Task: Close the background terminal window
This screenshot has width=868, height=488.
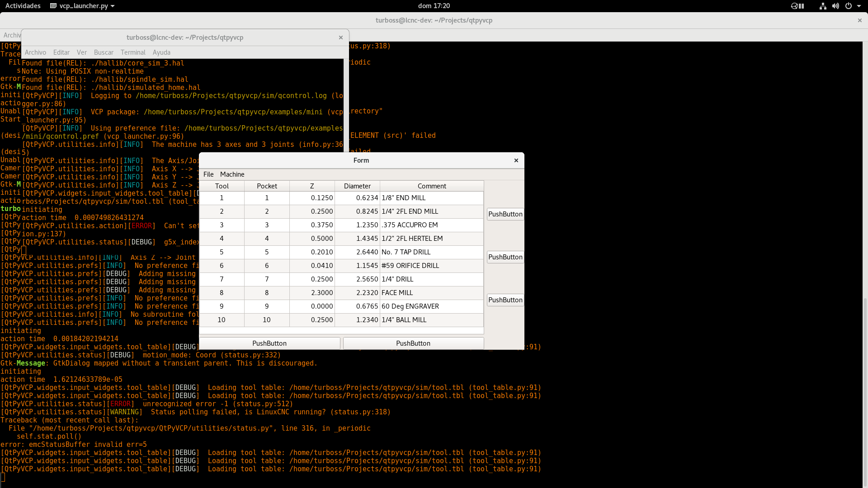Action: pos(860,20)
